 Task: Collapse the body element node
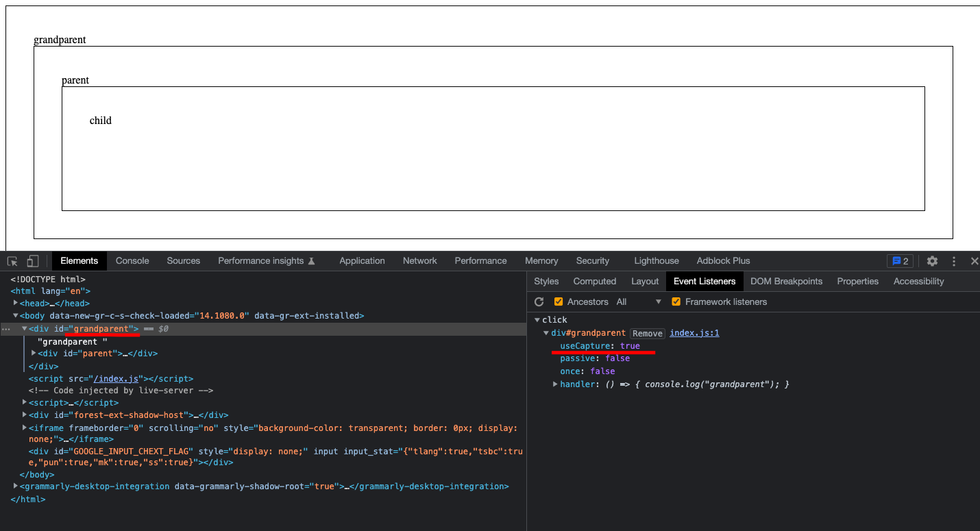pos(16,316)
